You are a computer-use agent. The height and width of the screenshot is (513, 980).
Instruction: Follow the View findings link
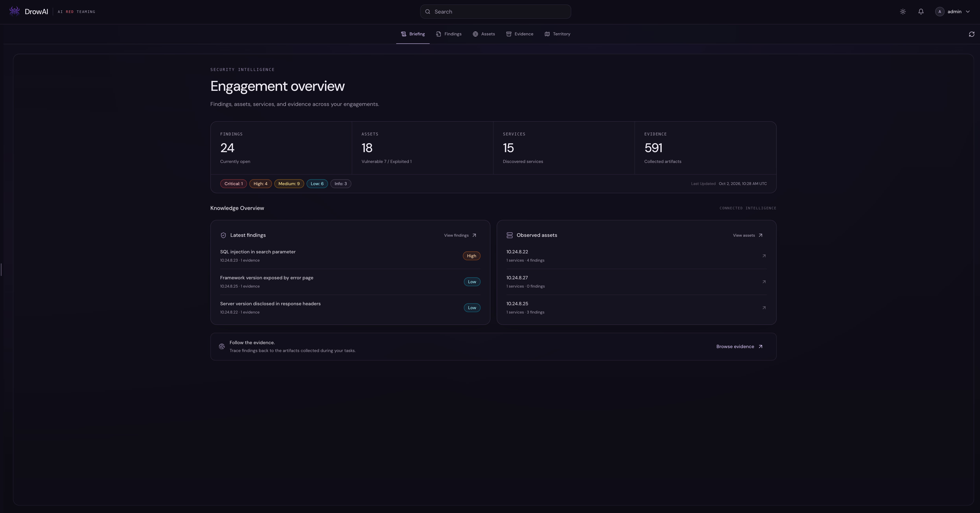click(460, 235)
